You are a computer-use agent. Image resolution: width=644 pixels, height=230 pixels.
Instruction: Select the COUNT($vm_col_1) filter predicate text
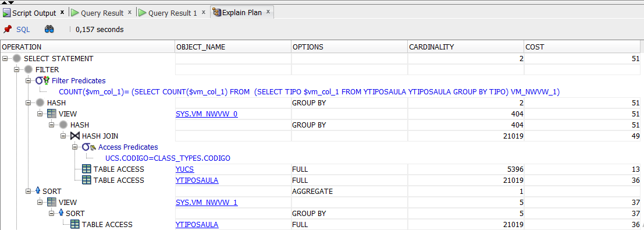(x=309, y=92)
